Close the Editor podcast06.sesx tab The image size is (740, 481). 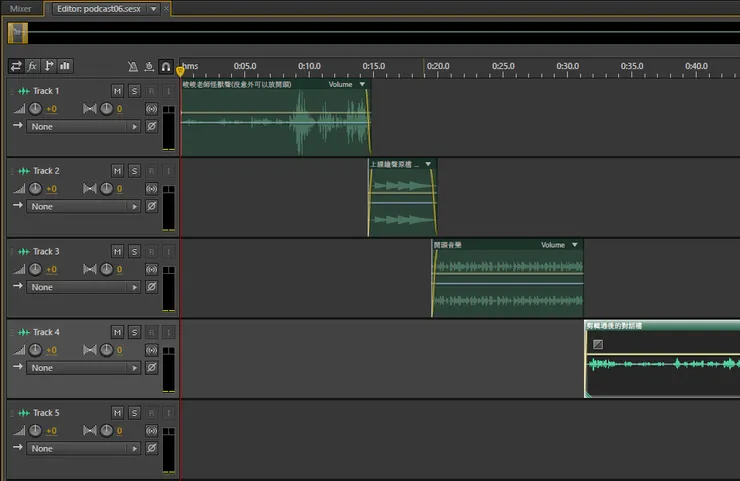click(166, 8)
